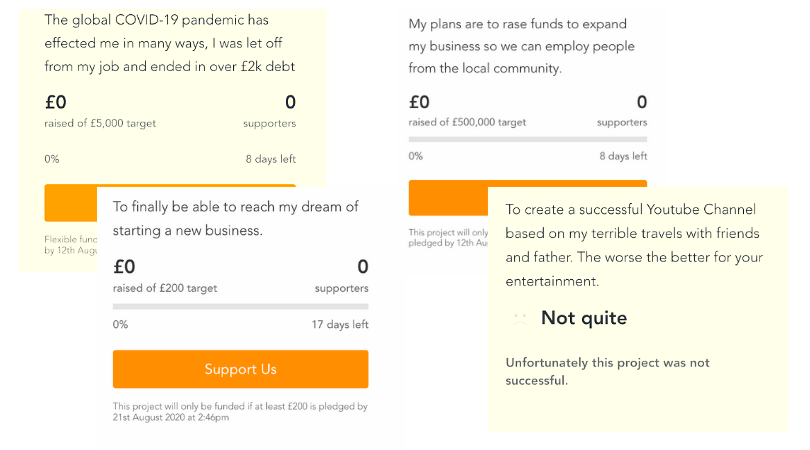The height and width of the screenshot is (450, 810).
Task: Open the Youtube Channel project description
Action: [634, 245]
